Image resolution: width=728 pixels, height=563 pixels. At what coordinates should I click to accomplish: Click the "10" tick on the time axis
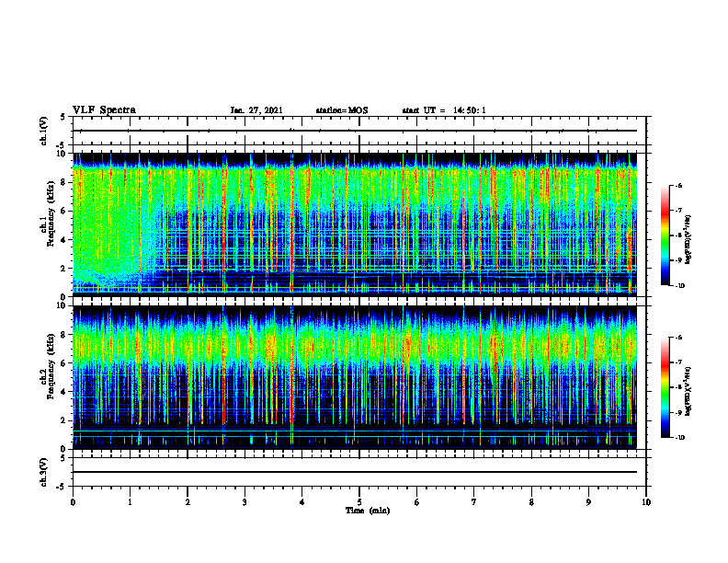pyautogui.click(x=646, y=502)
